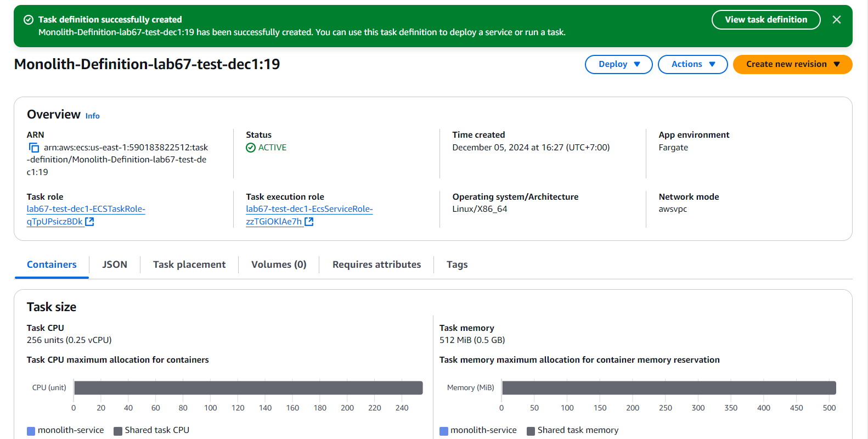Click the Fargate app environment value
Image resolution: width=868 pixels, height=439 pixels.
coord(673,148)
